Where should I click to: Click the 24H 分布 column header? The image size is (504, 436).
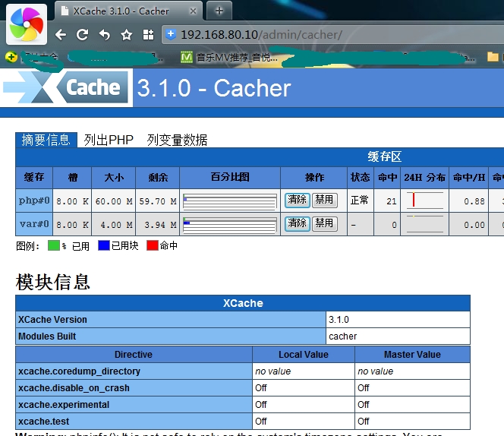tap(424, 177)
